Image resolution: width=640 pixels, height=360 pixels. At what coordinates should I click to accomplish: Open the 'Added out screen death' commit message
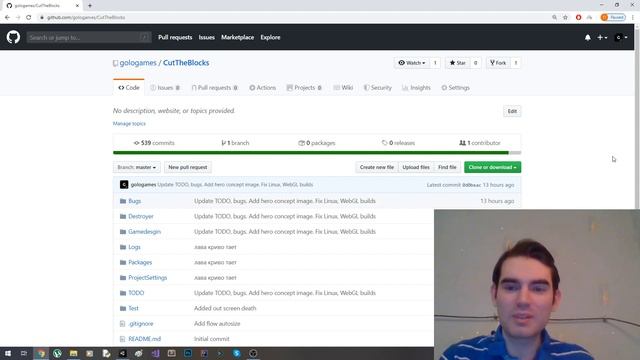tap(225, 308)
